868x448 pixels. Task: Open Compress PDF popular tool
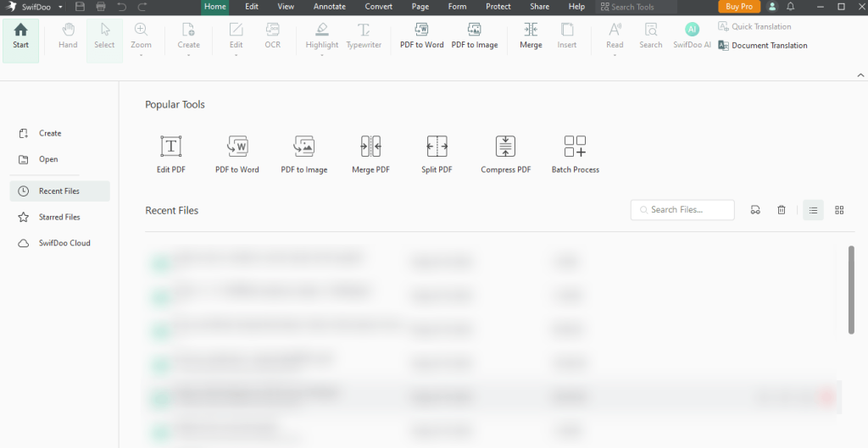(x=505, y=155)
